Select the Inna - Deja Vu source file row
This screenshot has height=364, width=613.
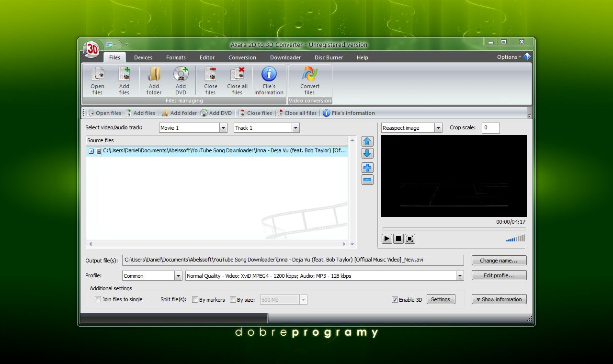click(x=217, y=151)
